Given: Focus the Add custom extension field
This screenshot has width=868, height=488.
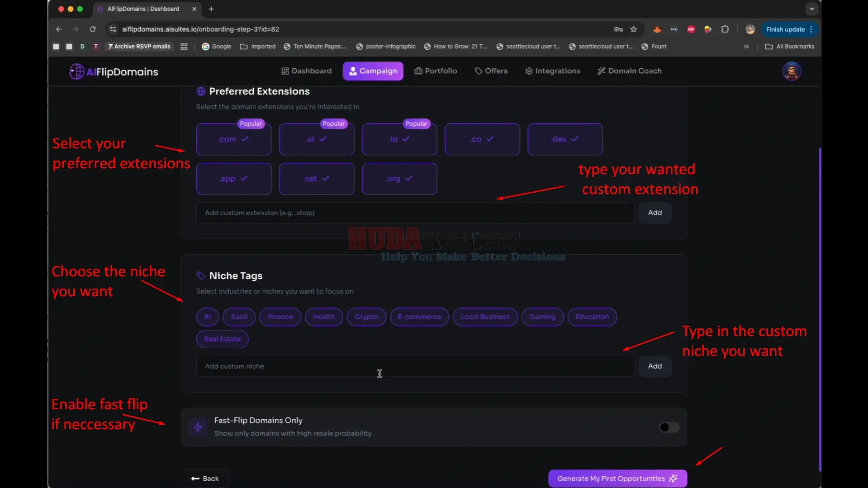Looking at the screenshot, I should click(x=415, y=213).
